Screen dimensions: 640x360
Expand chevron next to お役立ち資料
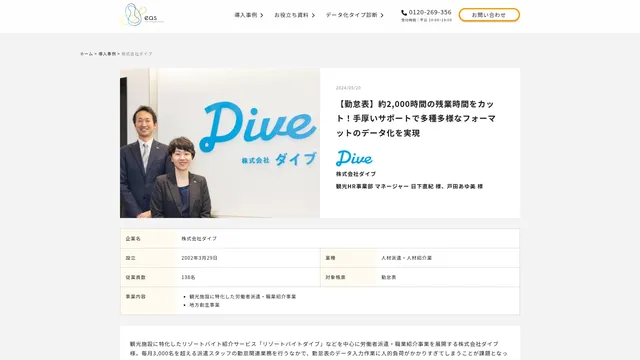tap(313, 16)
